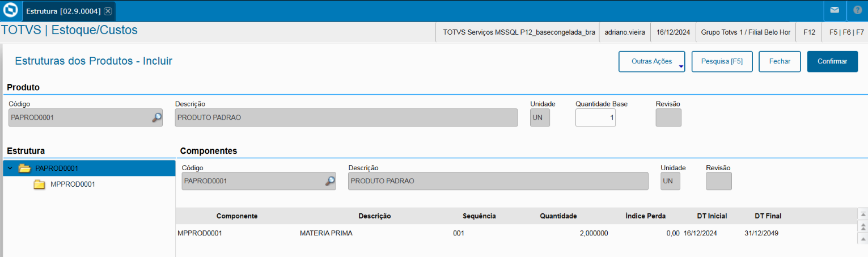Viewport: 868px width, 257px height.
Task: Page up with the double-arrow grid button
Action: point(863,226)
